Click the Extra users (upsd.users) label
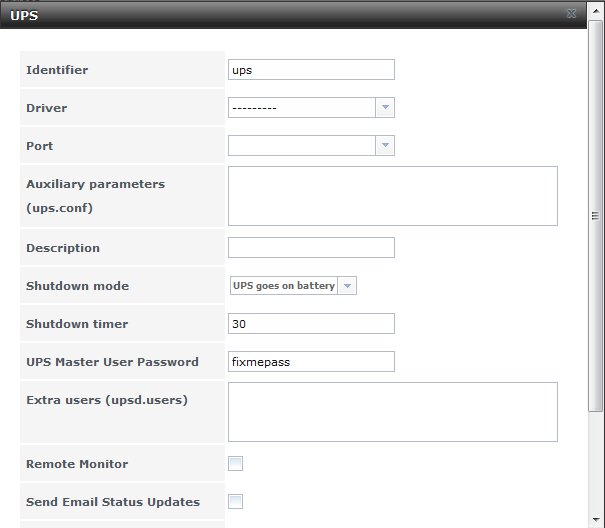 (107, 400)
